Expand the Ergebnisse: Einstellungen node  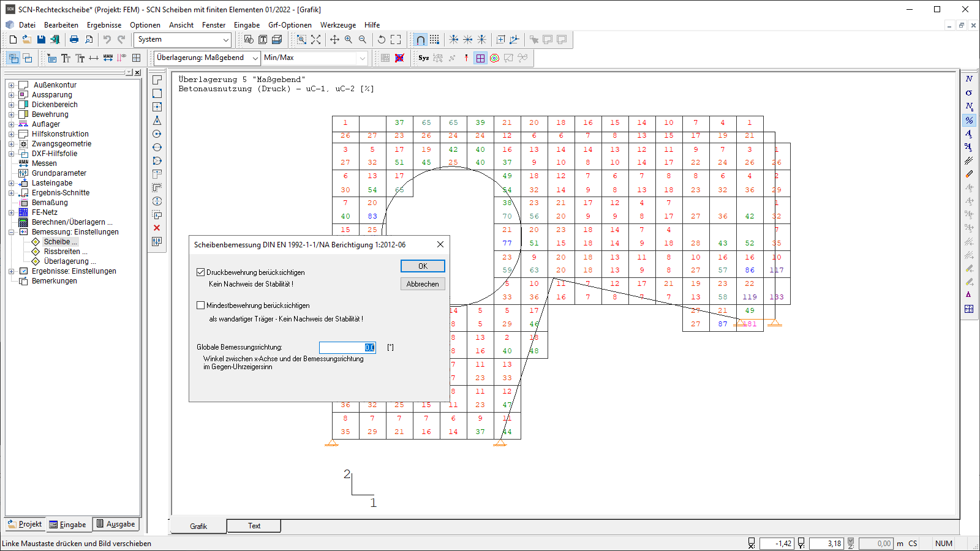click(x=11, y=271)
